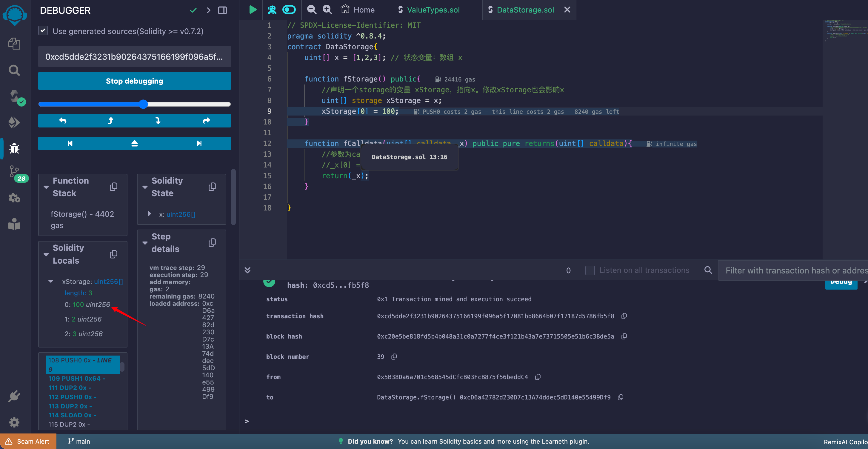Open the File explorer sidebar icon
This screenshot has height=449, width=868.
pyautogui.click(x=14, y=44)
